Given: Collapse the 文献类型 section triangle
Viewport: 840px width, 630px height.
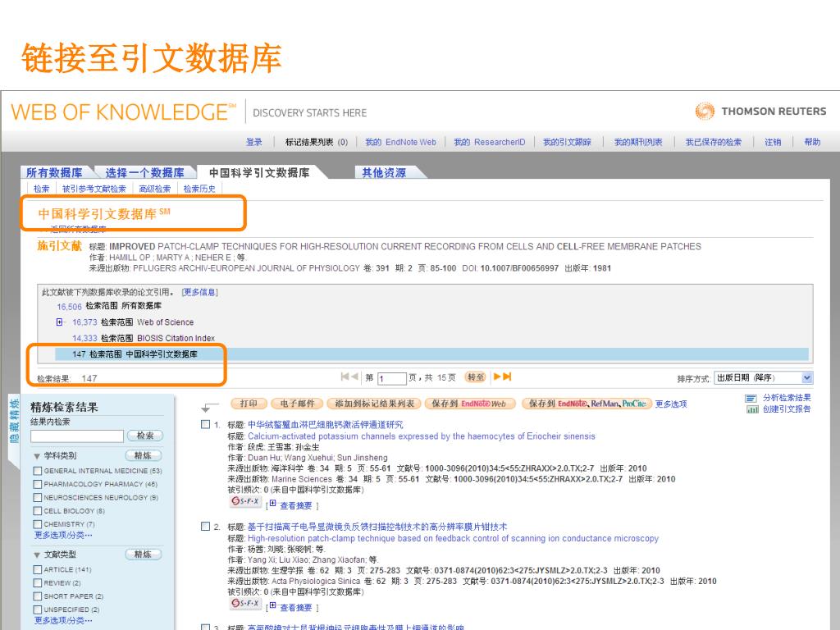Looking at the screenshot, I should coord(37,555).
